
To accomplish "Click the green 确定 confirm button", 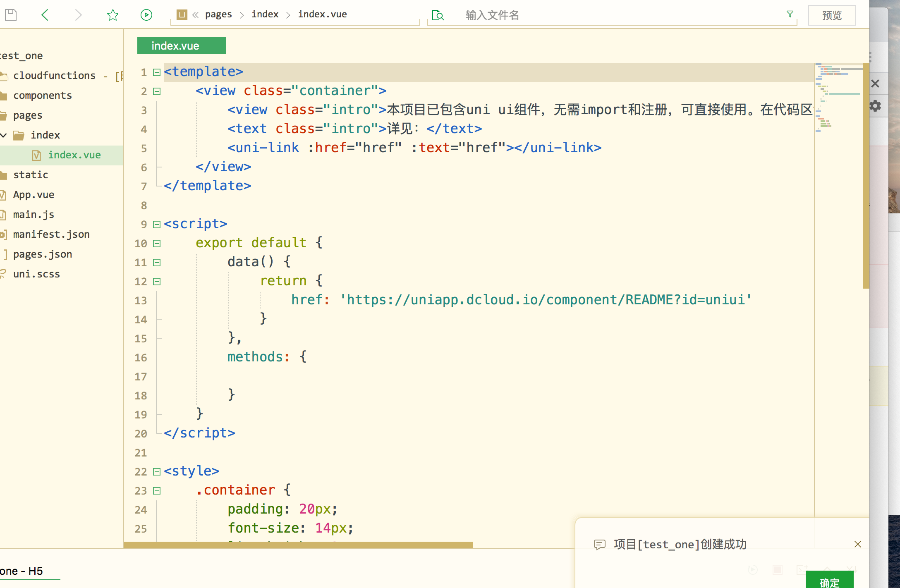I will click(x=829, y=580).
